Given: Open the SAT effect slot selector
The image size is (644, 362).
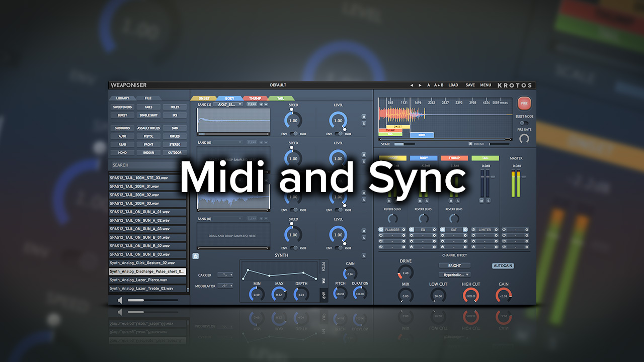Looking at the screenshot, I should [454, 230].
